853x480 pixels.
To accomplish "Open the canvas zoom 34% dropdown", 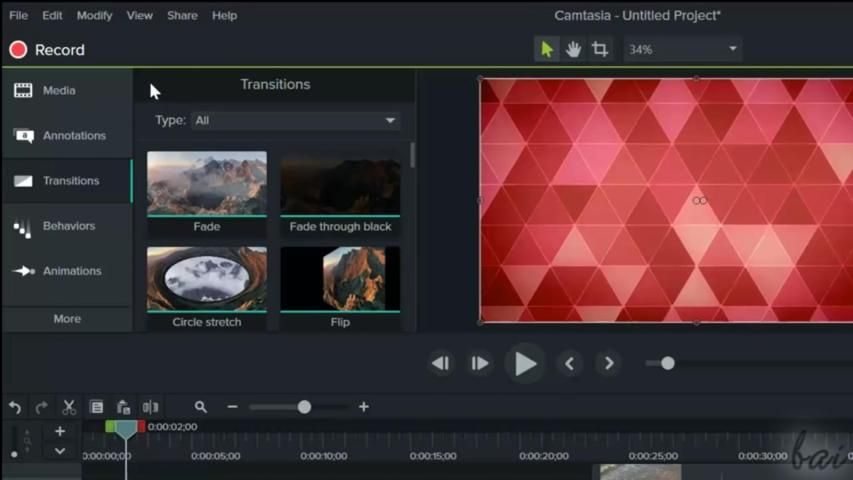I will pyautogui.click(x=683, y=49).
